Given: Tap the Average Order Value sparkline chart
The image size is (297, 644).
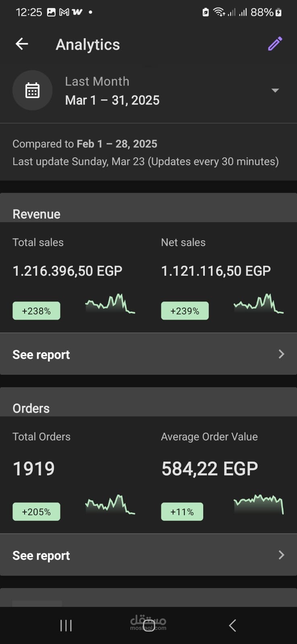Looking at the screenshot, I should [x=258, y=504].
